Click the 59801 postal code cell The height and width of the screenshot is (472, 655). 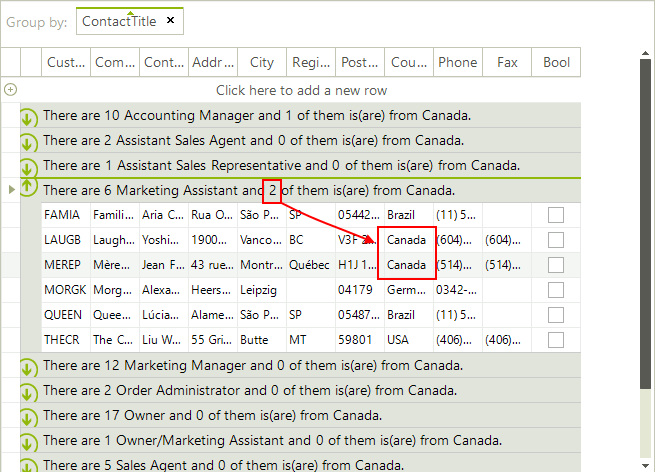(360, 340)
